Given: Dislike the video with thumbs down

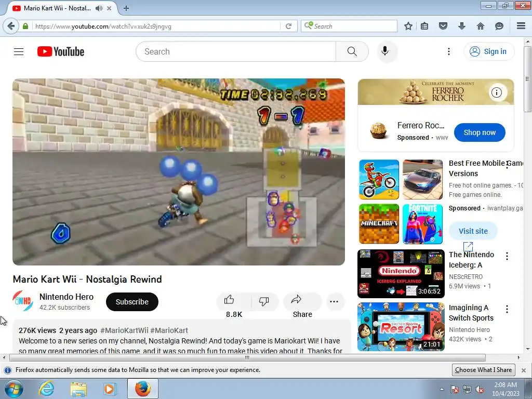Looking at the screenshot, I should click(x=264, y=301).
